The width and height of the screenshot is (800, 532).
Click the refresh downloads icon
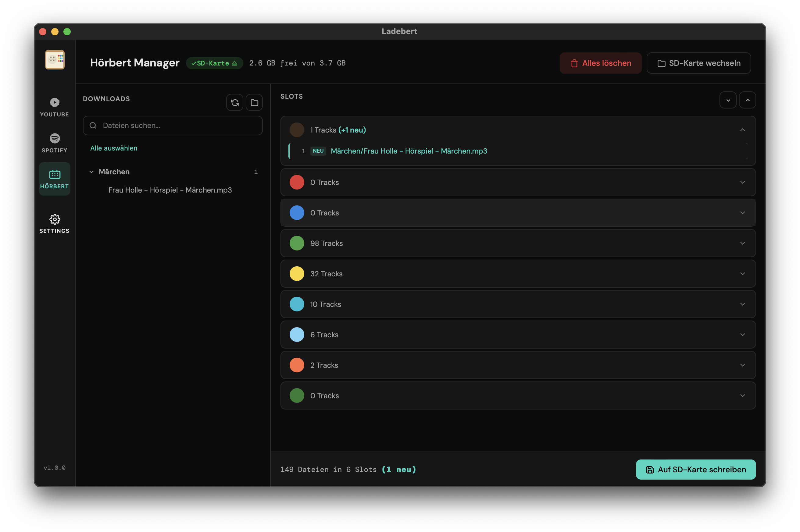[234, 102]
